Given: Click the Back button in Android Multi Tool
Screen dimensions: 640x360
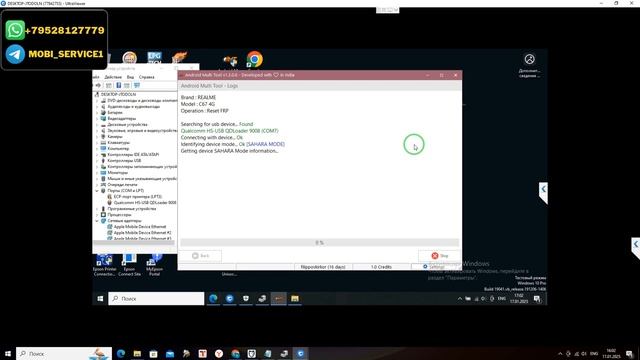Looking at the screenshot, I should tap(200, 256).
